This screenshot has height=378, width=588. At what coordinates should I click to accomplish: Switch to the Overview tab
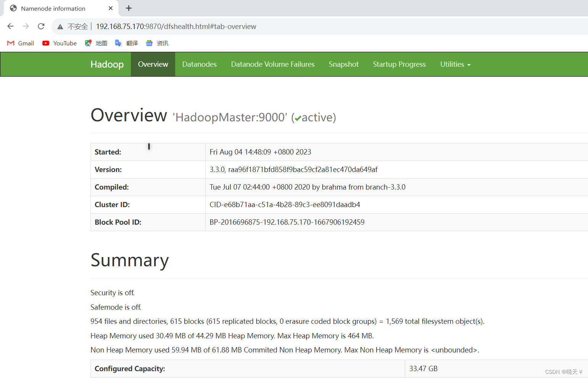153,64
